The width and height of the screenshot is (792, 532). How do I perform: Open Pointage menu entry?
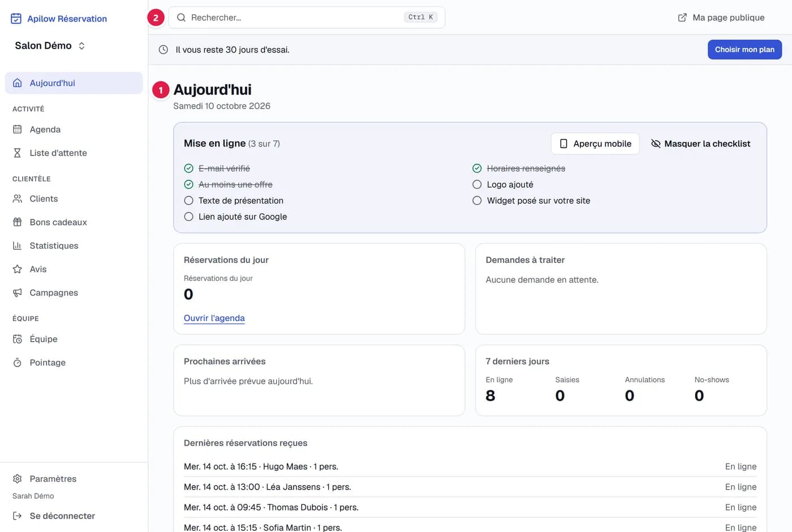click(74, 362)
